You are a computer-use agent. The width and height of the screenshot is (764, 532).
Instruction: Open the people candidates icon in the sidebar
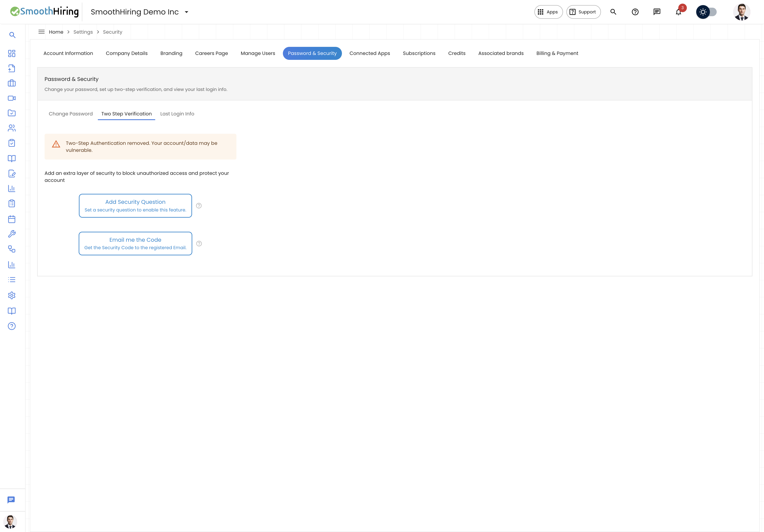pyautogui.click(x=12, y=128)
